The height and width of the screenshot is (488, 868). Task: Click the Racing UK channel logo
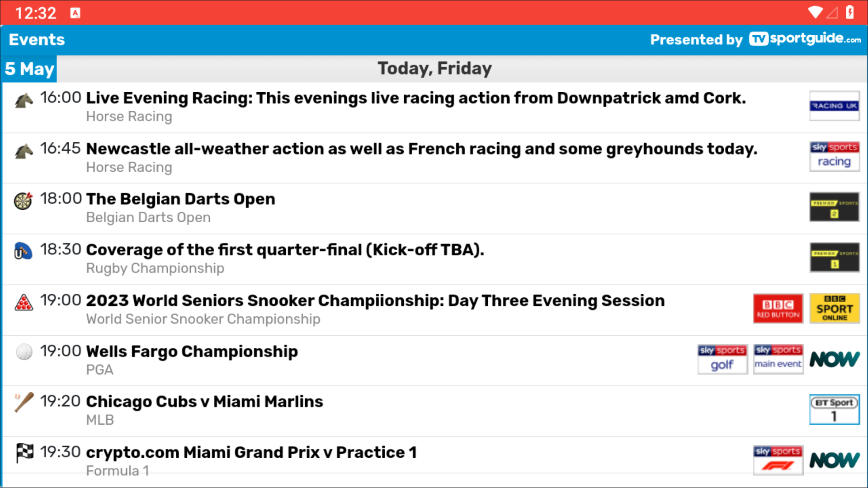coord(834,106)
